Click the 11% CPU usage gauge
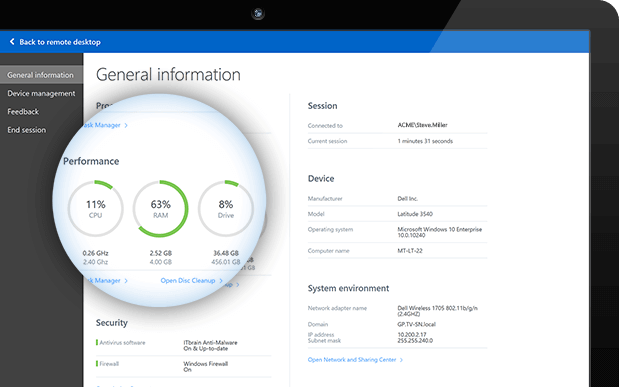The image size is (620, 387). click(95, 209)
